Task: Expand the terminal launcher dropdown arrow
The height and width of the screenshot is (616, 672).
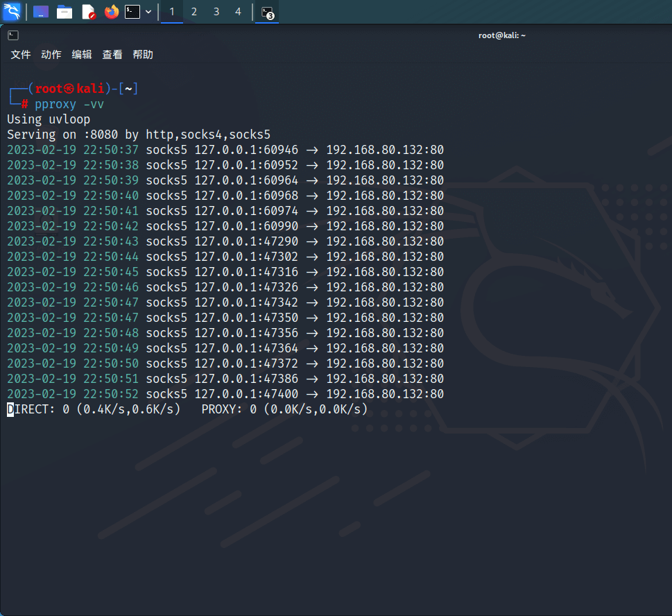Action: pos(148,12)
